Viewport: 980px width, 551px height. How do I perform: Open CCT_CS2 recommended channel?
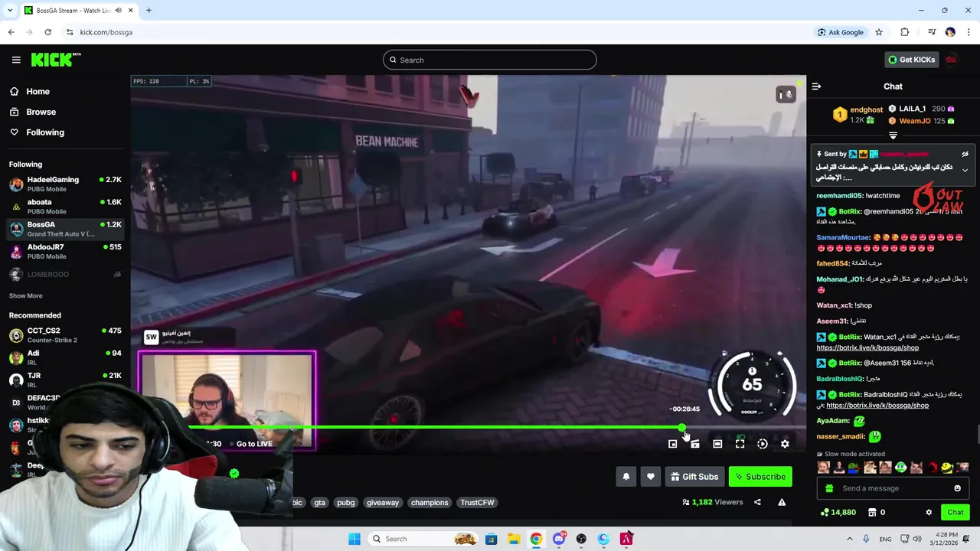click(x=65, y=335)
